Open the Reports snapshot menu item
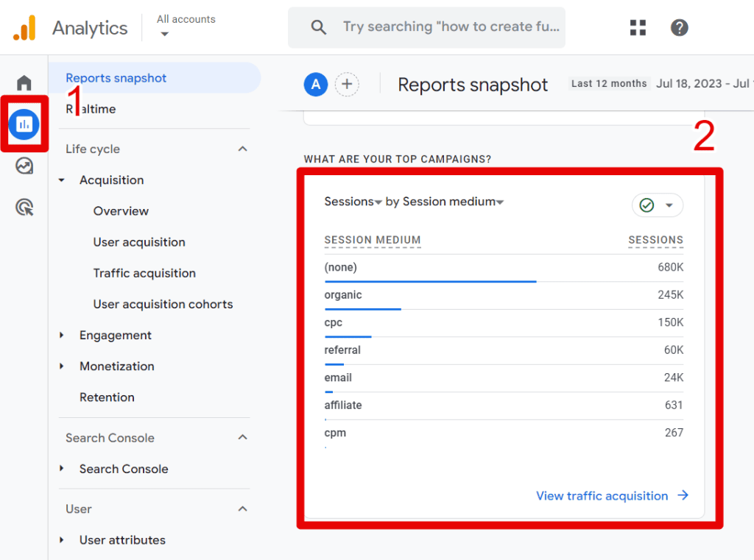This screenshot has width=754, height=560. tap(116, 77)
